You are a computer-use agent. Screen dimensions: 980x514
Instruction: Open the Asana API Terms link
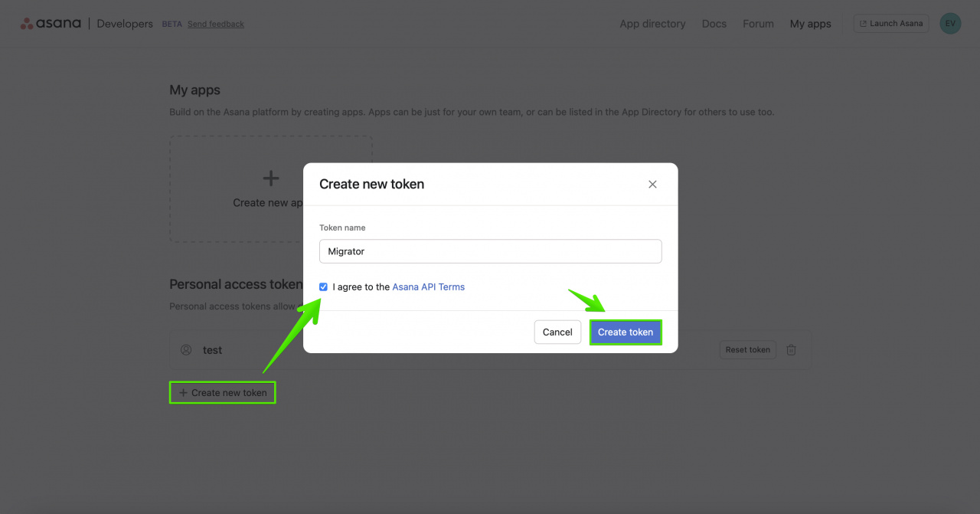coord(428,286)
